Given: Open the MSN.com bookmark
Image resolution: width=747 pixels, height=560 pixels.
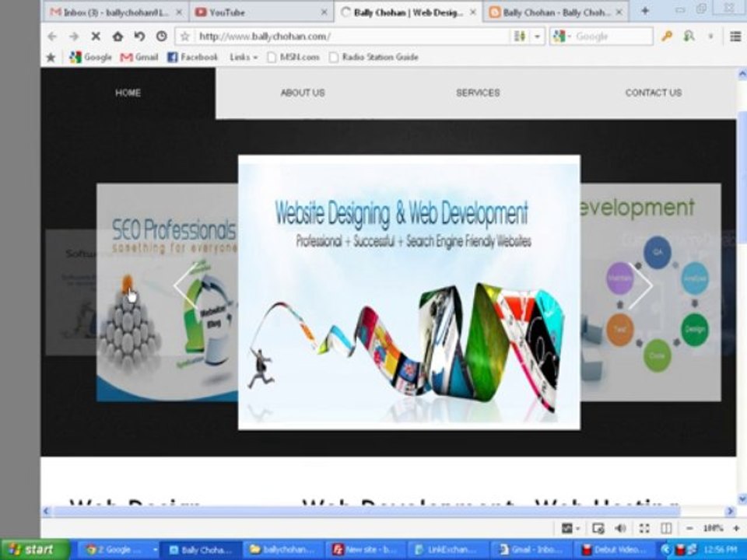Looking at the screenshot, I should coord(293,58).
